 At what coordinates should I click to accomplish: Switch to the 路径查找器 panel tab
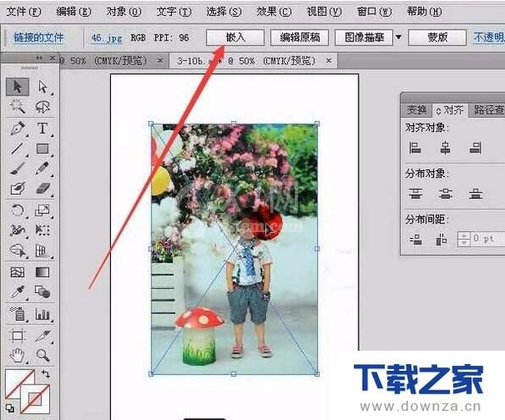click(x=488, y=110)
